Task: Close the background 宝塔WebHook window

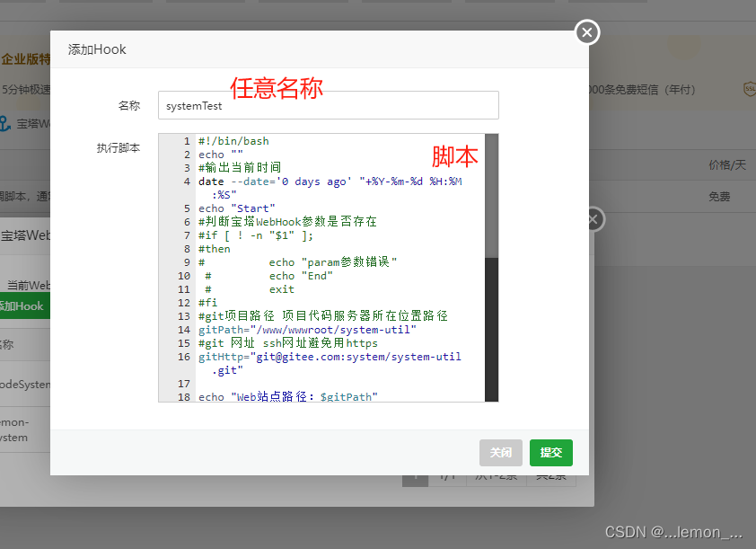Action: (594, 219)
